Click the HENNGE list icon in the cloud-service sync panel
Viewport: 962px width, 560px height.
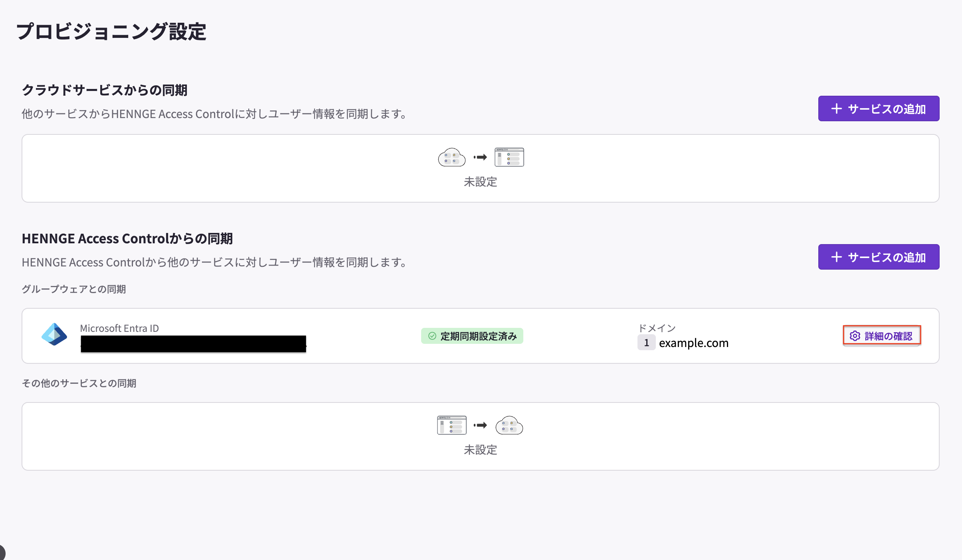tap(509, 157)
